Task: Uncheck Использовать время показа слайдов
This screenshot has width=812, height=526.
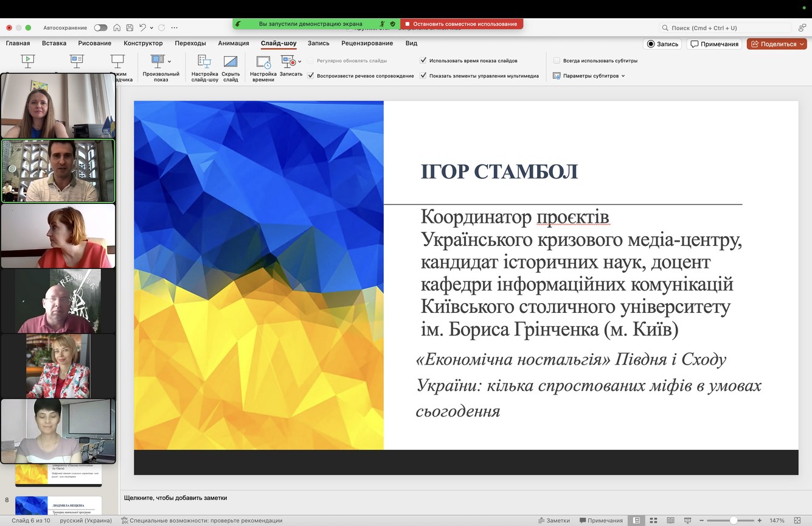Action: [x=423, y=61]
